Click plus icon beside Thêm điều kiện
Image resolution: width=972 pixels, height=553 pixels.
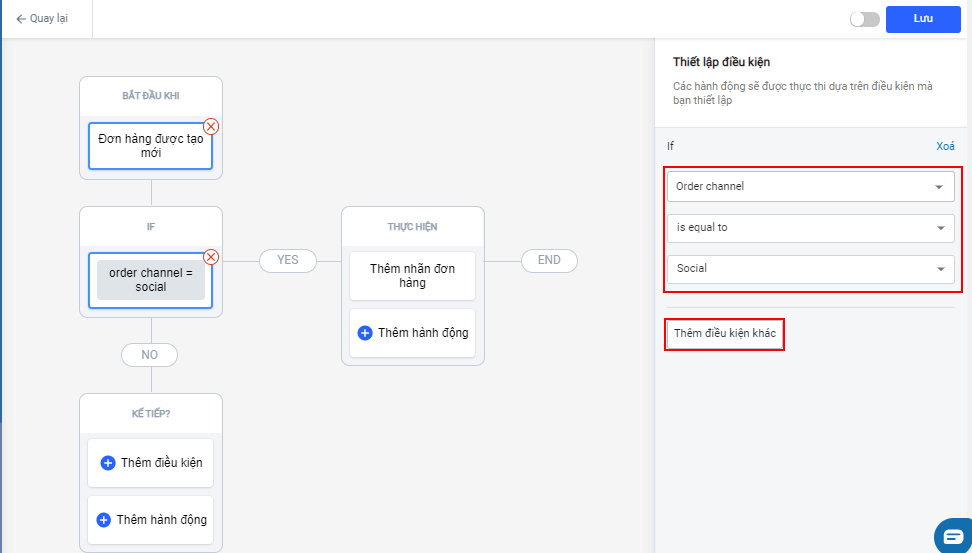point(108,463)
